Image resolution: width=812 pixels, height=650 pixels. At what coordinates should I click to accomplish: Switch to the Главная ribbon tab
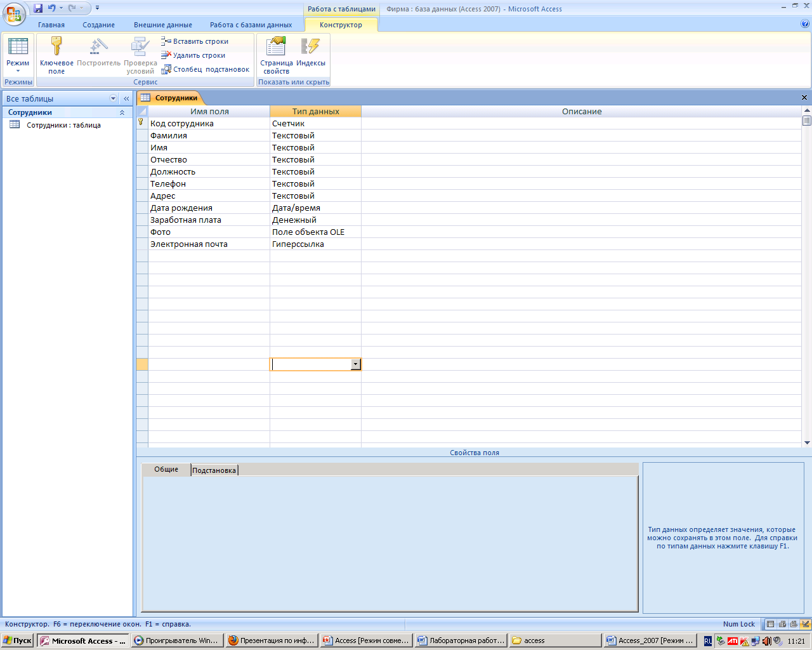point(51,25)
